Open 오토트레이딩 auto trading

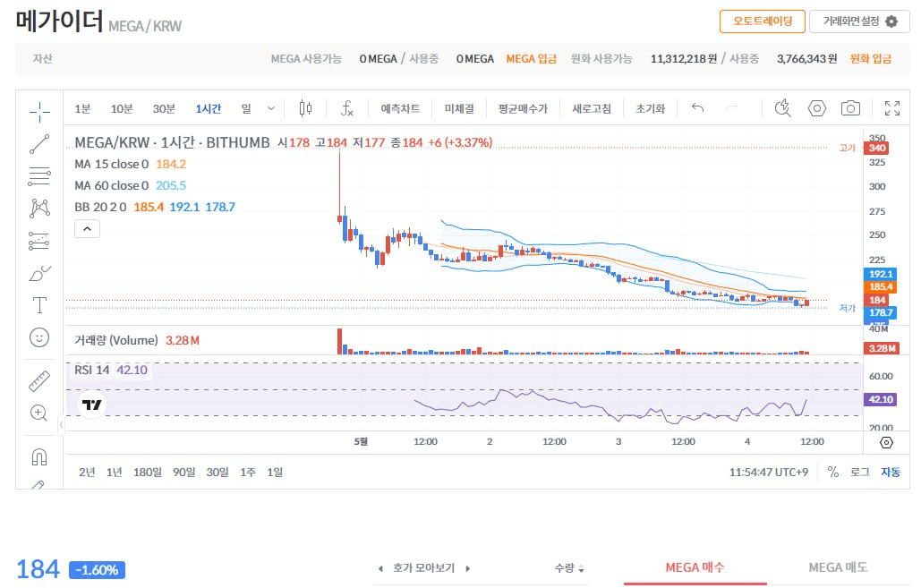pyautogui.click(x=763, y=21)
